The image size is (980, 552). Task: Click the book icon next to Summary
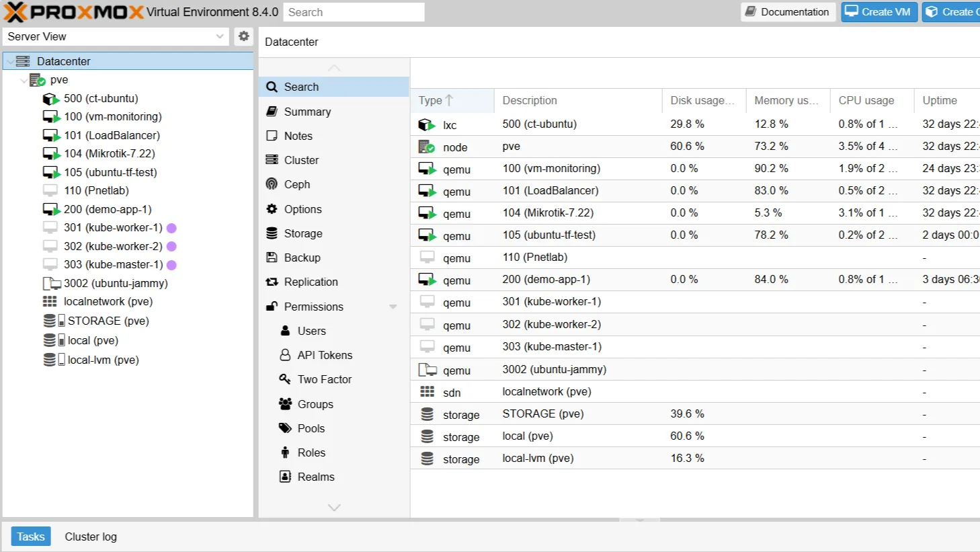pos(272,112)
